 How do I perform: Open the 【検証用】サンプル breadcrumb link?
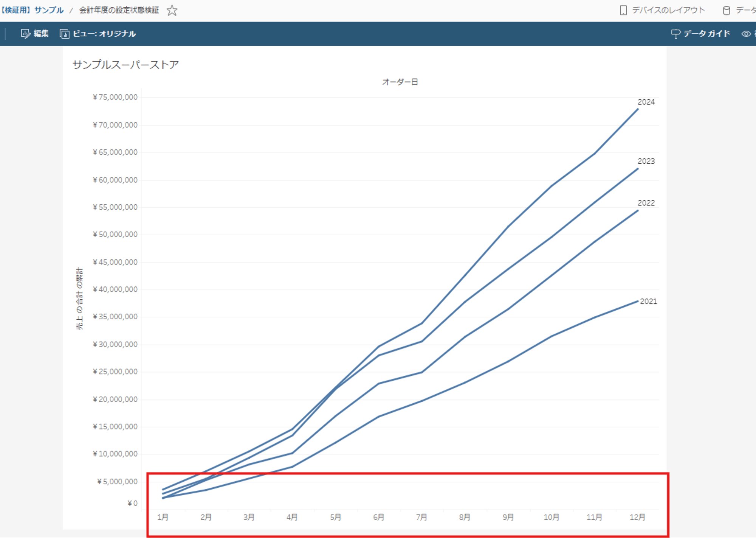pos(32,10)
